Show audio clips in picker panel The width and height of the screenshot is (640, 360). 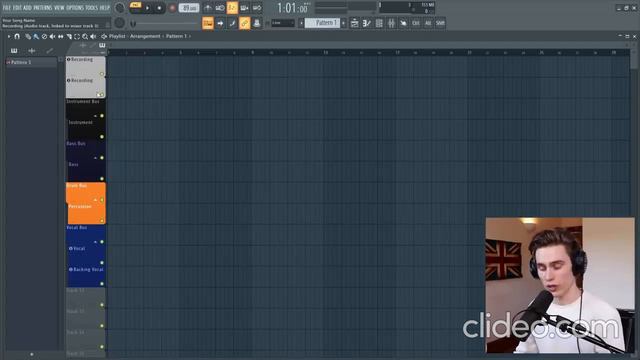[x=32, y=51]
